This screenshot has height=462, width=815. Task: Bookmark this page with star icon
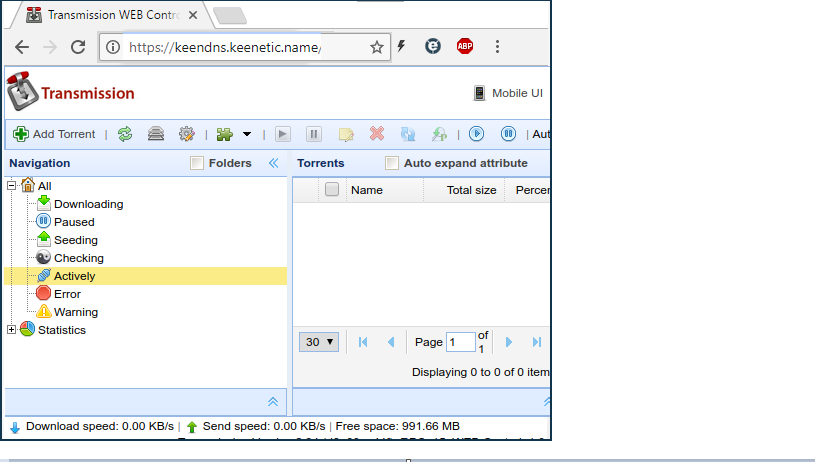pos(377,47)
